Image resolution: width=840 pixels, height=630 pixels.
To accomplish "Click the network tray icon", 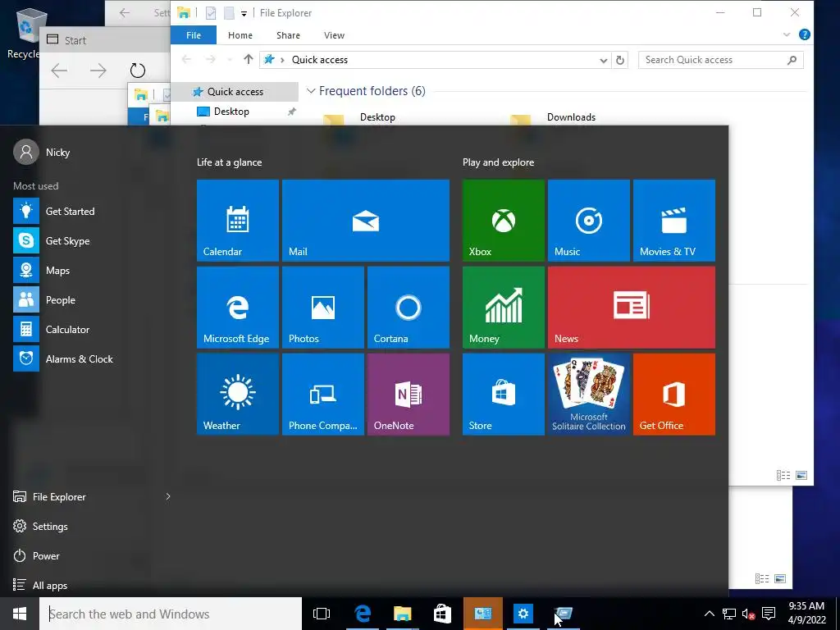I will click(728, 614).
